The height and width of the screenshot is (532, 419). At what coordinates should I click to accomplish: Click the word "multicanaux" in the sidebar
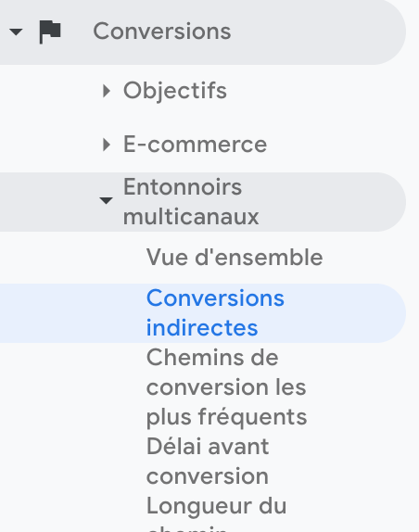(191, 217)
